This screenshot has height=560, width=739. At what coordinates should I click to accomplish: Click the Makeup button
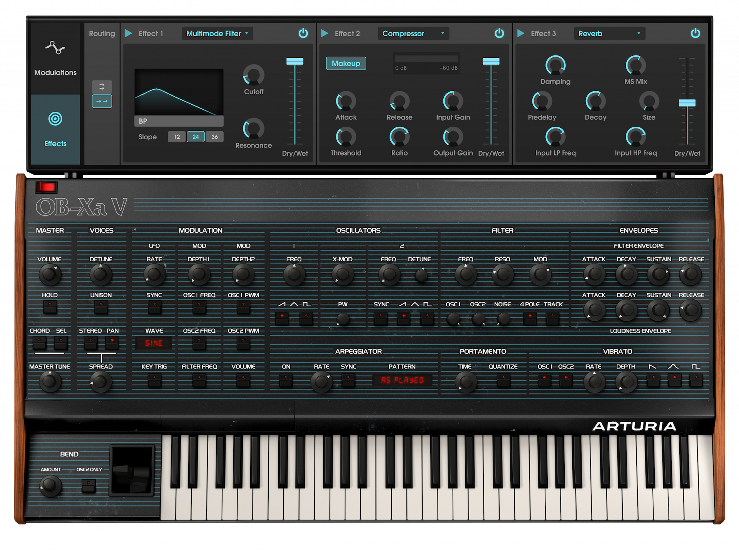346,64
